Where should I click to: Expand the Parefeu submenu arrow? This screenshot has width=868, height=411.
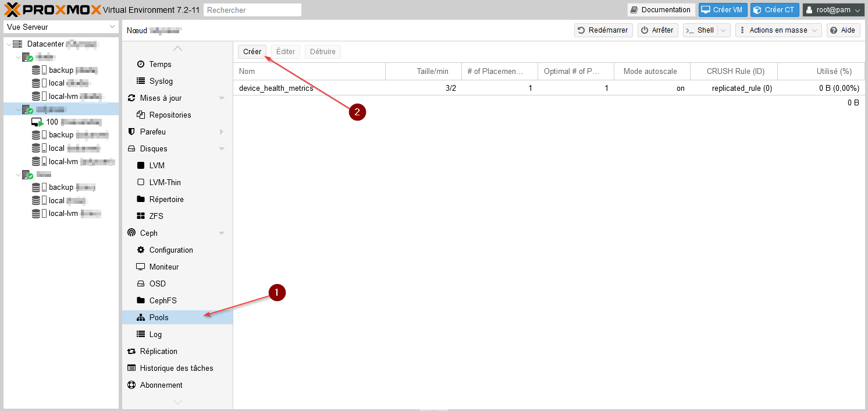[x=222, y=132]
